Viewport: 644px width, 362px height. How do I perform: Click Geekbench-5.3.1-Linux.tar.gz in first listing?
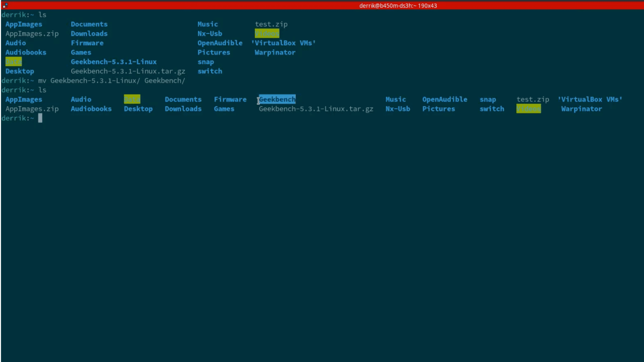[128, 71]
